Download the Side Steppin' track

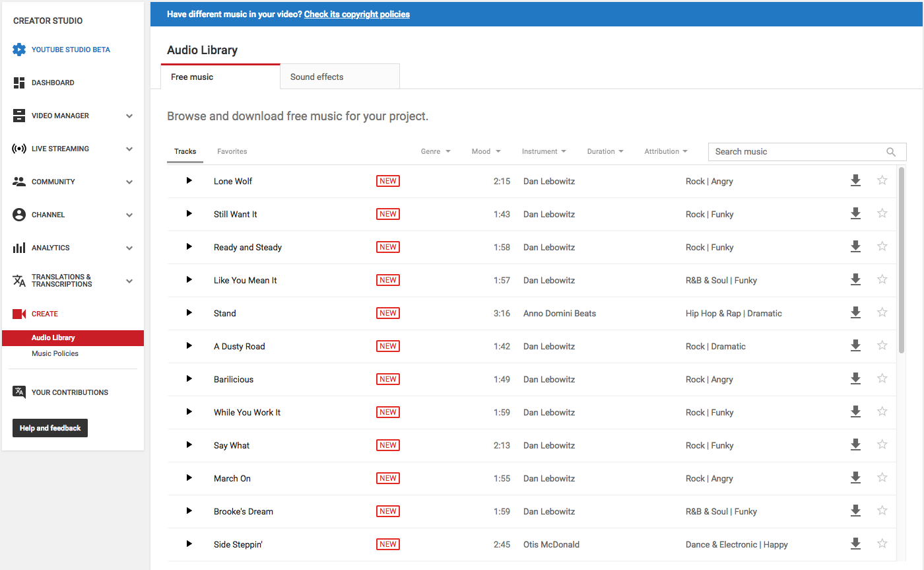click(x=855, y=544)
